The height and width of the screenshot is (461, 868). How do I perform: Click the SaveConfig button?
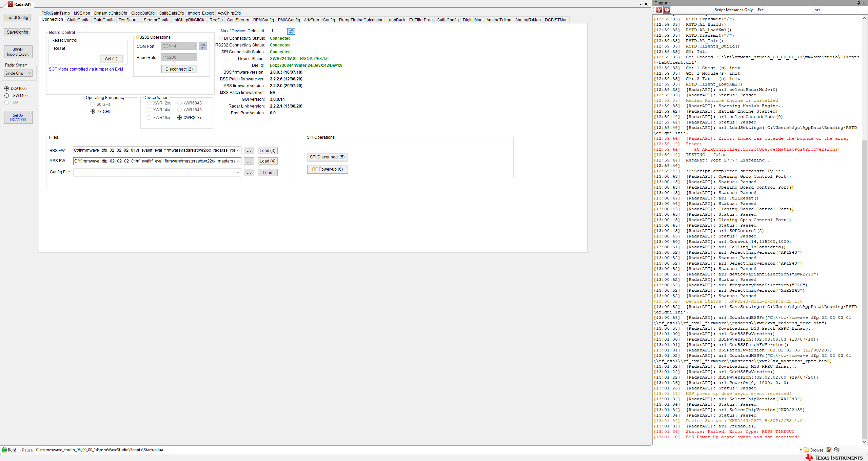pos(17,32)
